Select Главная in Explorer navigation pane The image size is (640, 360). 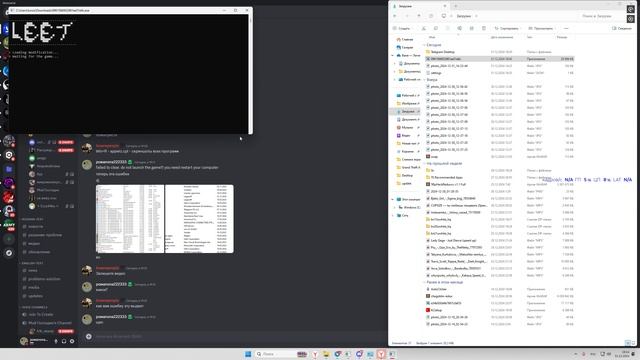pyautogui.click(x=407, y=40)
